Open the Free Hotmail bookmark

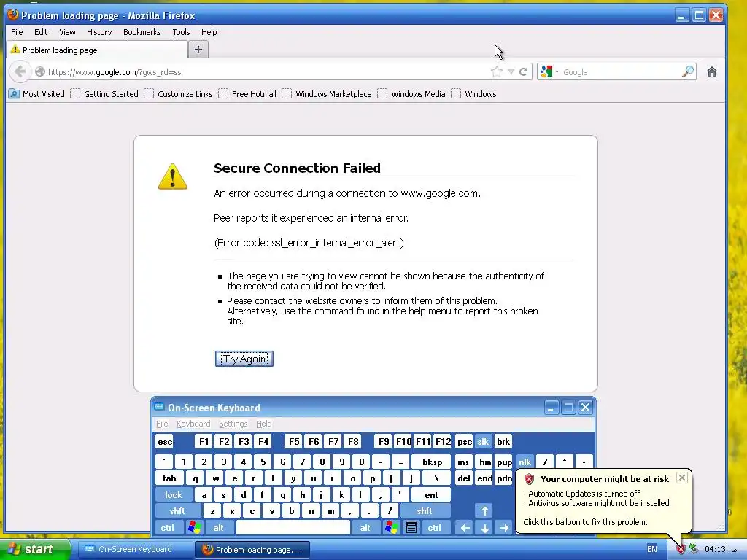[x=247, y=94]
